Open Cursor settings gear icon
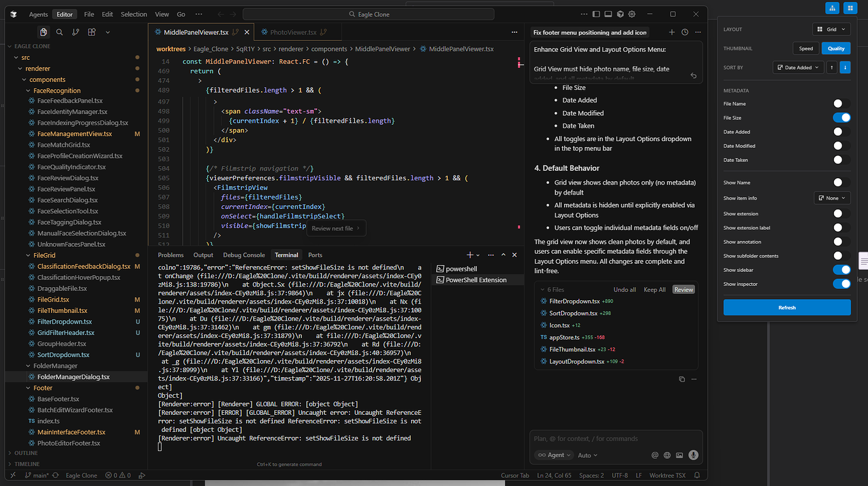The width and height of the screenshot is (868, 486). point(632,14)
